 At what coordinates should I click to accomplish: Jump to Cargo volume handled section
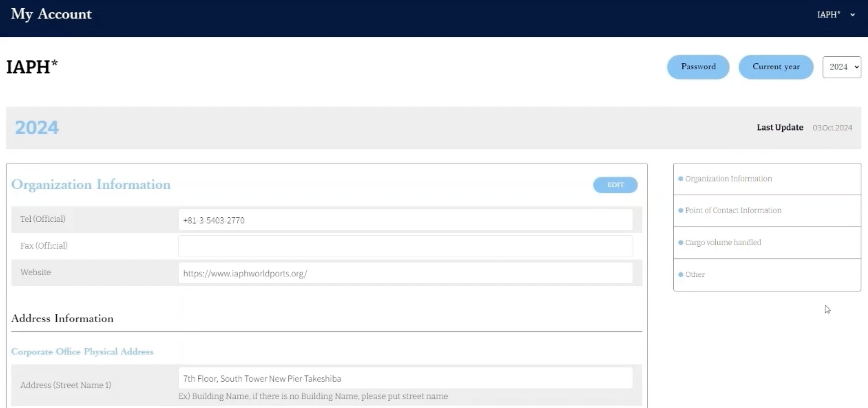click(x=723, y=242)
